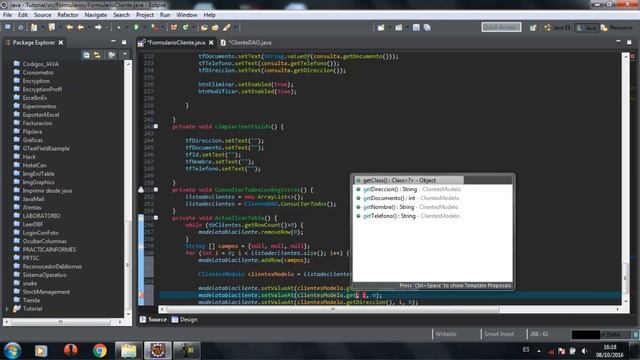
Task: Open the Source menu
Action: (42, 15)
